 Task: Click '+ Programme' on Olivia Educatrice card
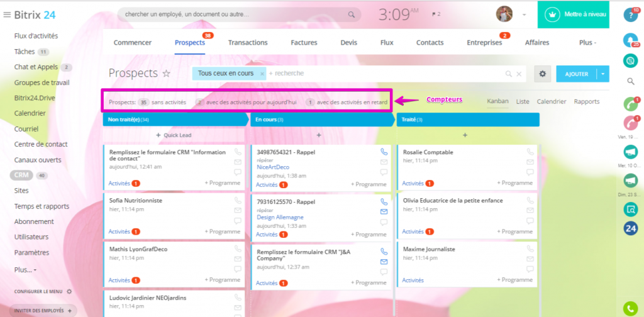pyautogui.click(x=514, y=231)
